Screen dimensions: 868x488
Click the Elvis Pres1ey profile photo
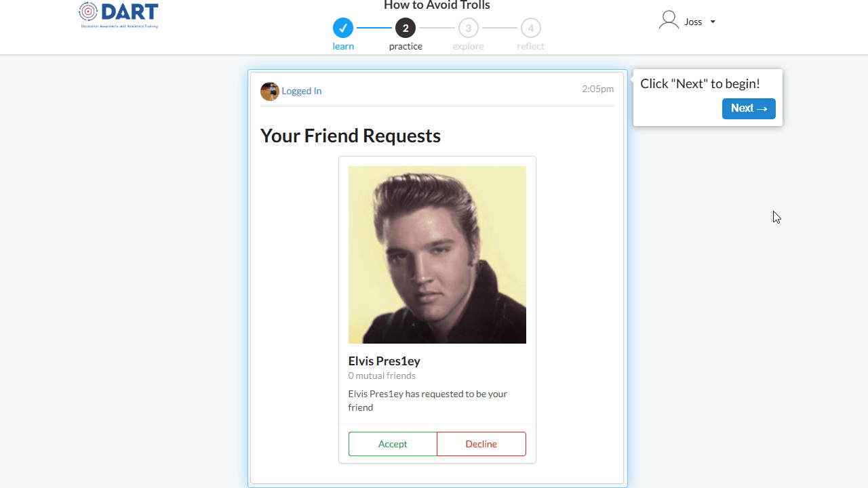[437, 255]
